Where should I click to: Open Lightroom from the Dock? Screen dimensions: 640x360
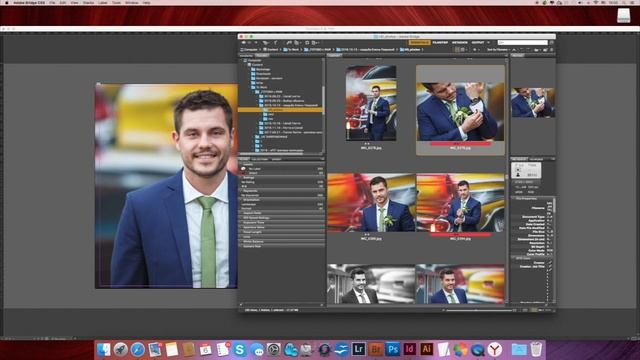359,349
